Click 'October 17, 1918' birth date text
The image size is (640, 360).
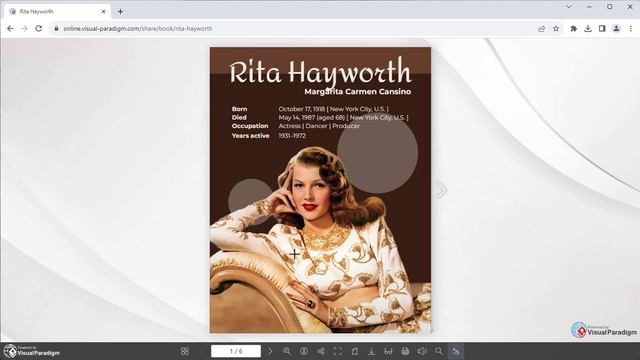point(302,109)
